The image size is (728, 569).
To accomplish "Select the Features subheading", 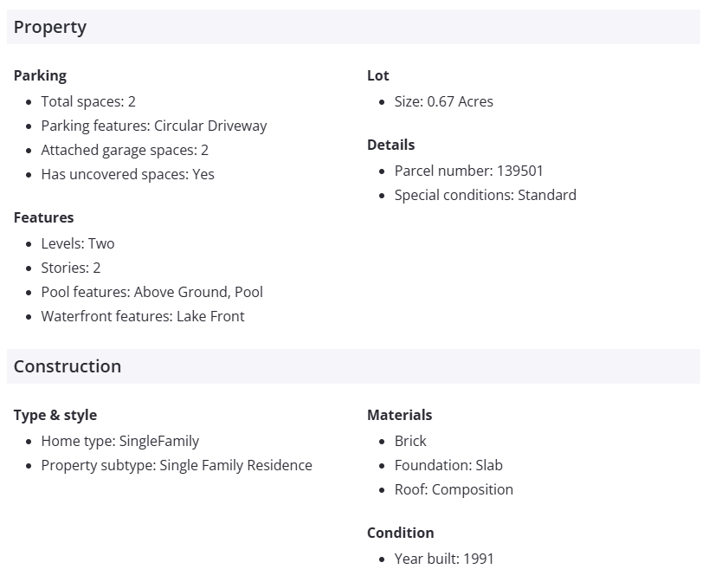I will tap(43, 217).
